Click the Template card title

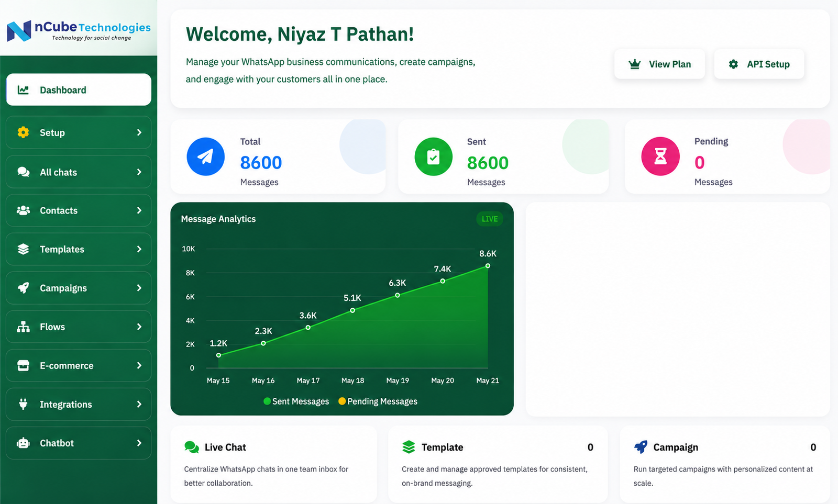click(x=443, y=447)
